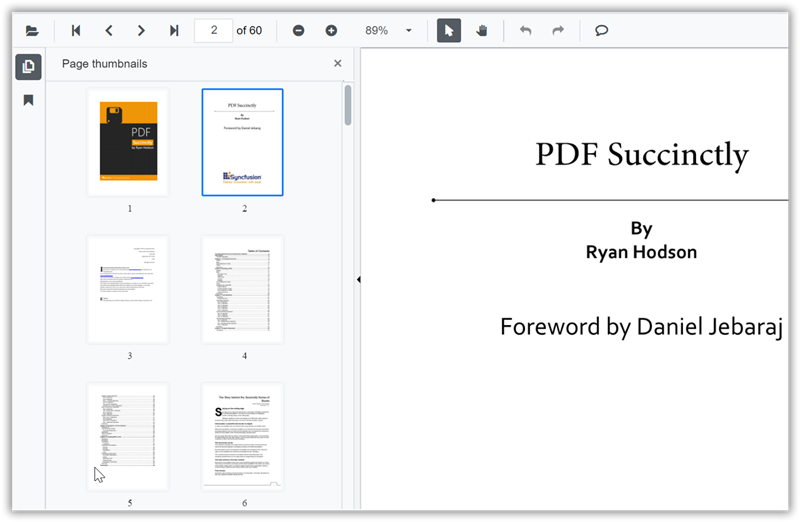Close the Page thumbnails panel
This screenshot has height=522, width=800.
[x=337, y=64]
